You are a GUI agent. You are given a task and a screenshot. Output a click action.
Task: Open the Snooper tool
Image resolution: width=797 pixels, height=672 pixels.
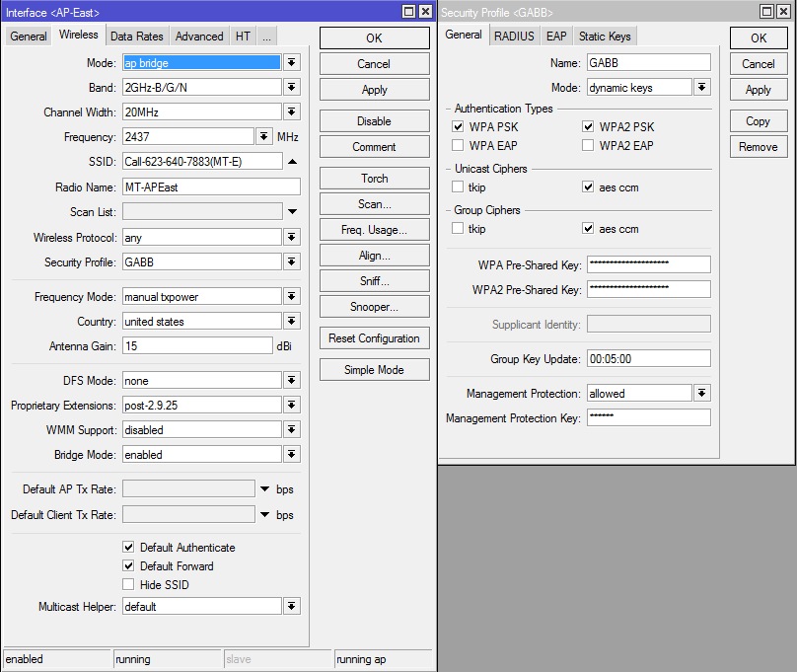click(373, 306)
